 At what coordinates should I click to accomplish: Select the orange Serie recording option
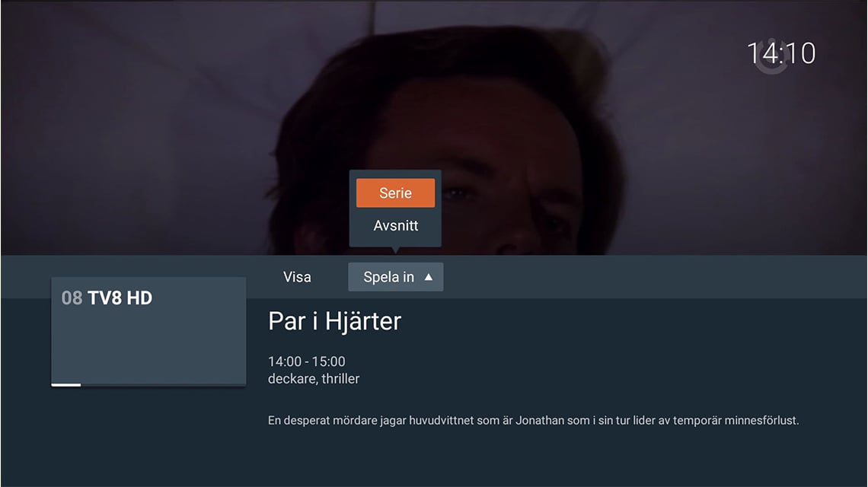point(395,193)
